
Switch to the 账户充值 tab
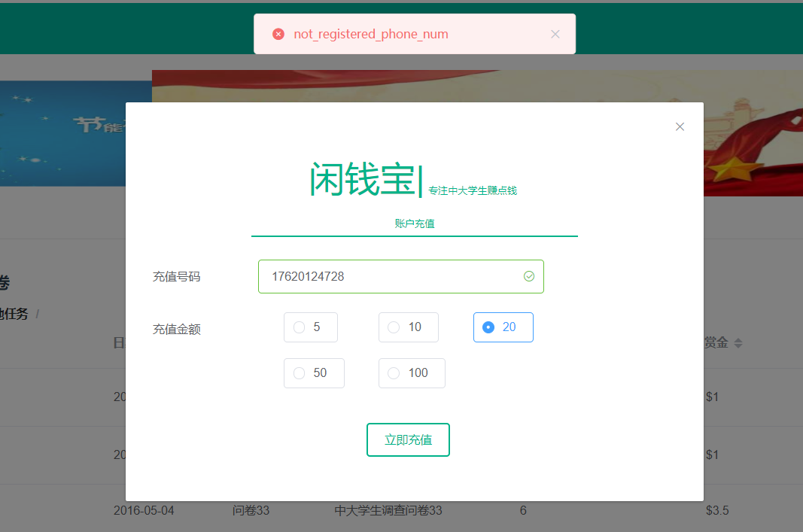415,223
